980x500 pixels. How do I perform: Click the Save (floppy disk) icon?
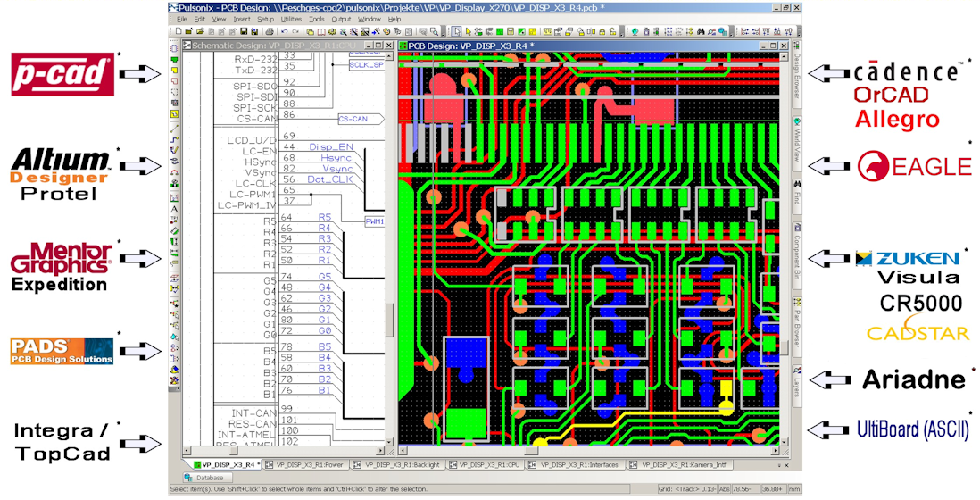click(x=244, y=31)
